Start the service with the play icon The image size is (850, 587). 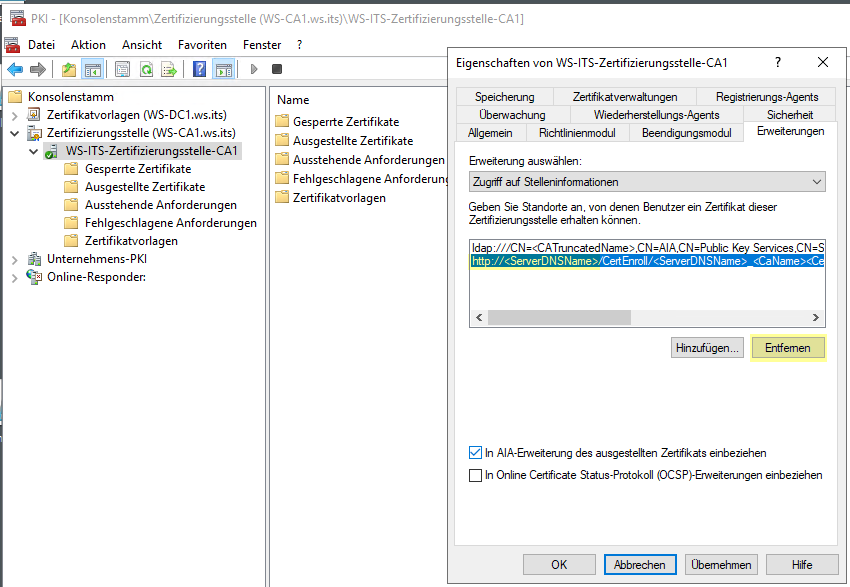[x=254, y=69]
